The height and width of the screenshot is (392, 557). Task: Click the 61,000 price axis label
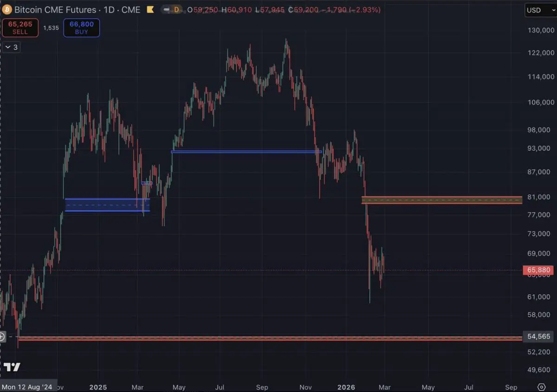tap(539, 296)
